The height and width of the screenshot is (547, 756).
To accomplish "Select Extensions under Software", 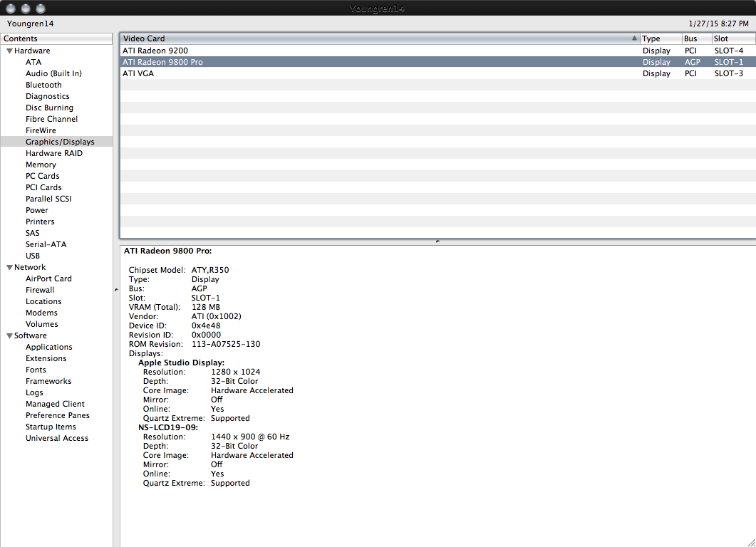I will pos(46,358).
